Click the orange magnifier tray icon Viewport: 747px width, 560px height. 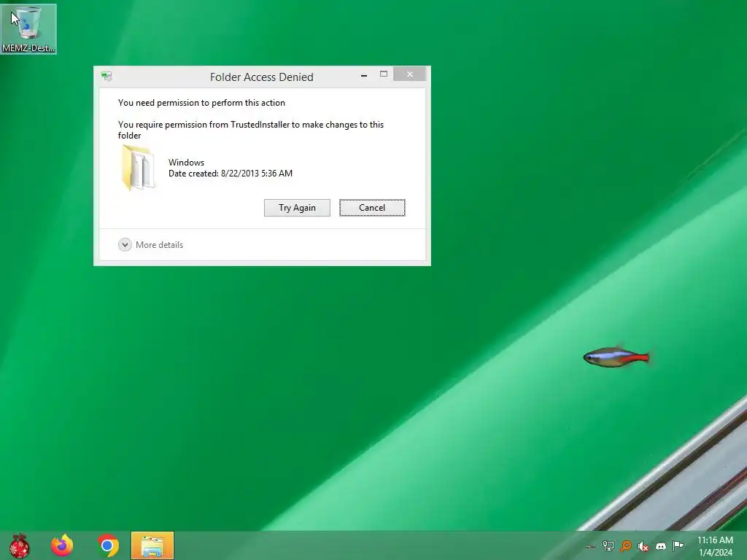pos(626,545)
